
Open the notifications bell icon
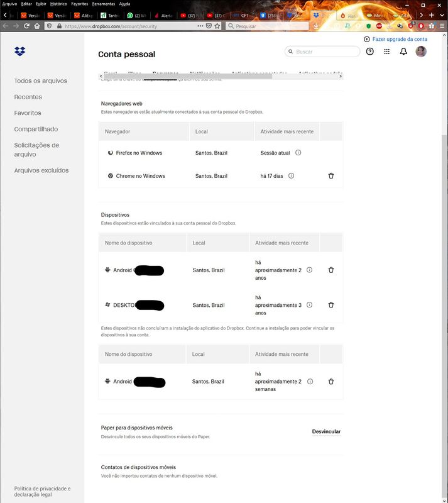coord(403,52)
